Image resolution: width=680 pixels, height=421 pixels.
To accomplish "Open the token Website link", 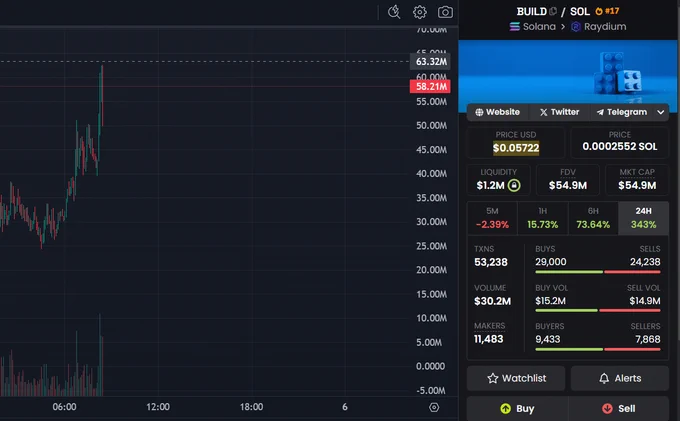I will point(497,112).
